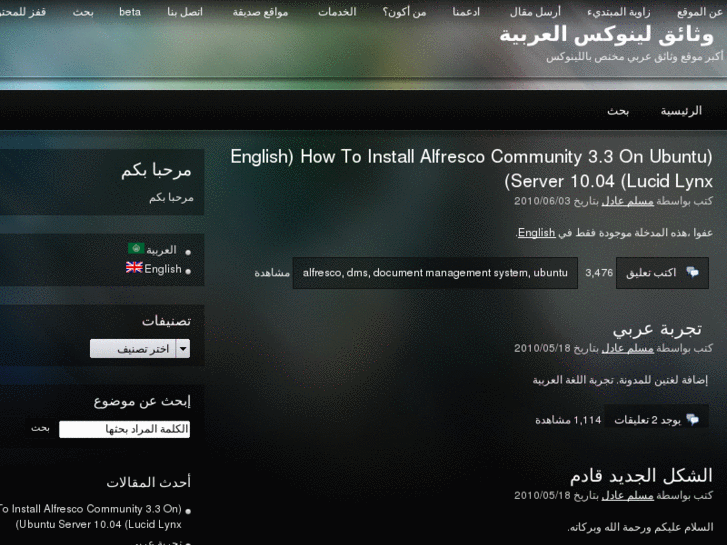The width and height of the screenshot is (727, 545).
Task: Click the بحث button next to the search field
Action: click(40, 428)
